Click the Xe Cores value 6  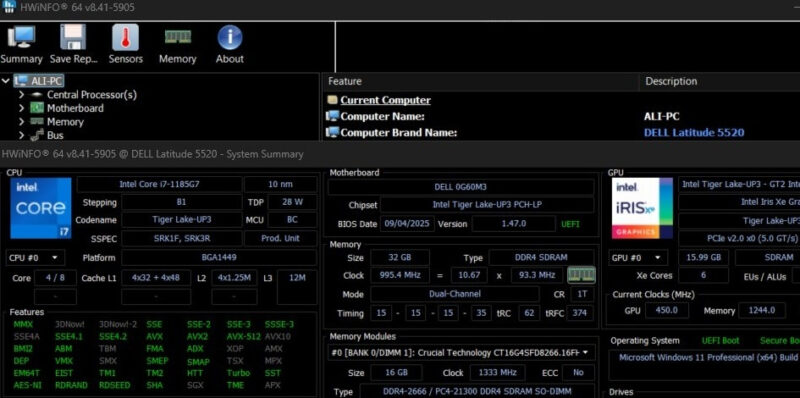click(704, 276)
